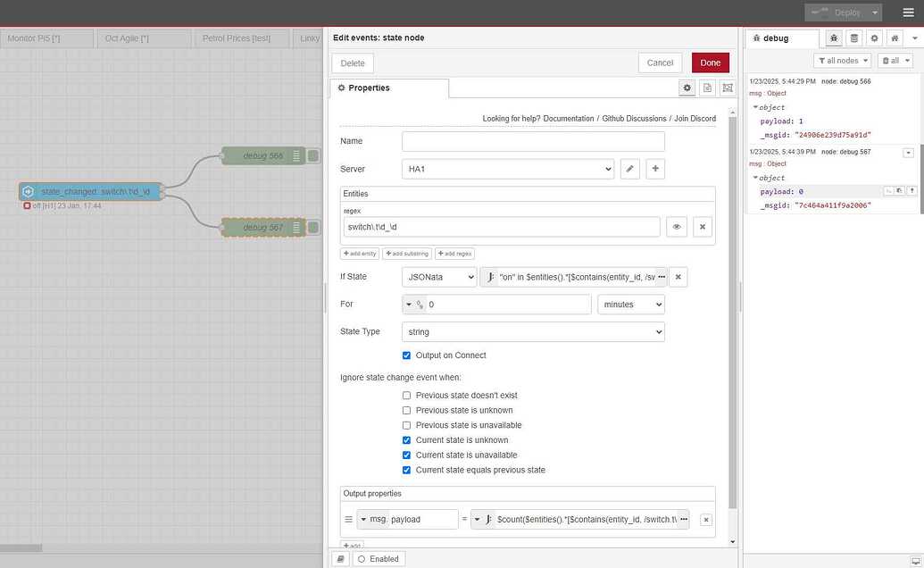
Task: Open the Node-RED main hamburger menu
Action: [x=908, y=13]
